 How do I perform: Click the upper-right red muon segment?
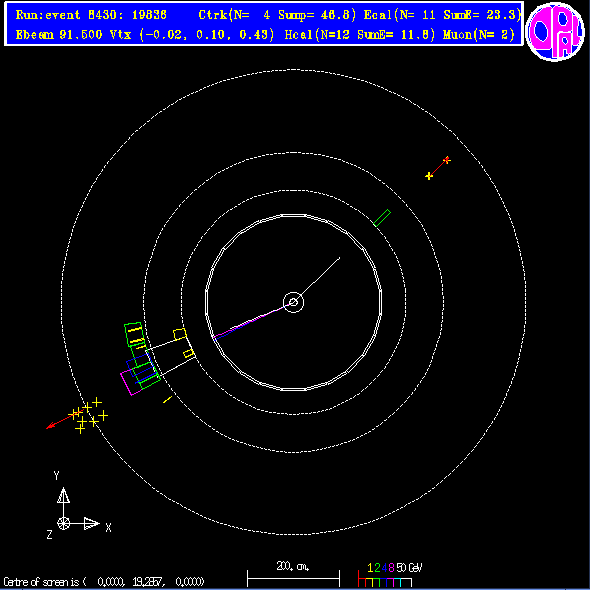(438, 168)
